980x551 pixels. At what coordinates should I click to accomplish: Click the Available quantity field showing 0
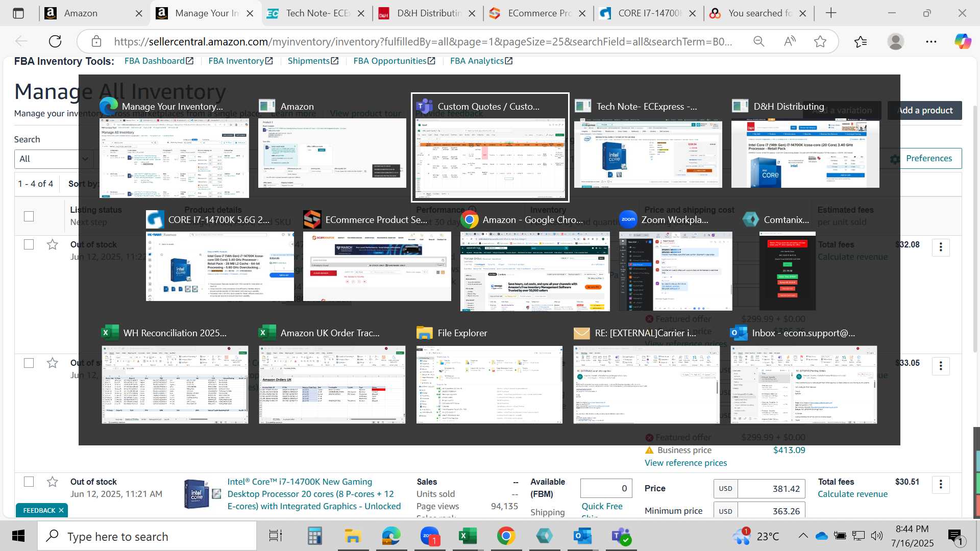point(606,489)
